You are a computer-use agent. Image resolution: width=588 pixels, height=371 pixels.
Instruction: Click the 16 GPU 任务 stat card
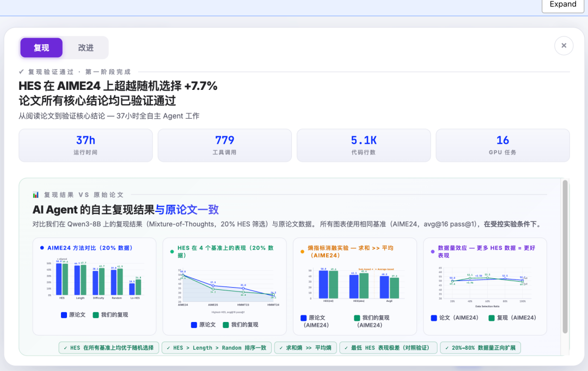click(503, 145)
